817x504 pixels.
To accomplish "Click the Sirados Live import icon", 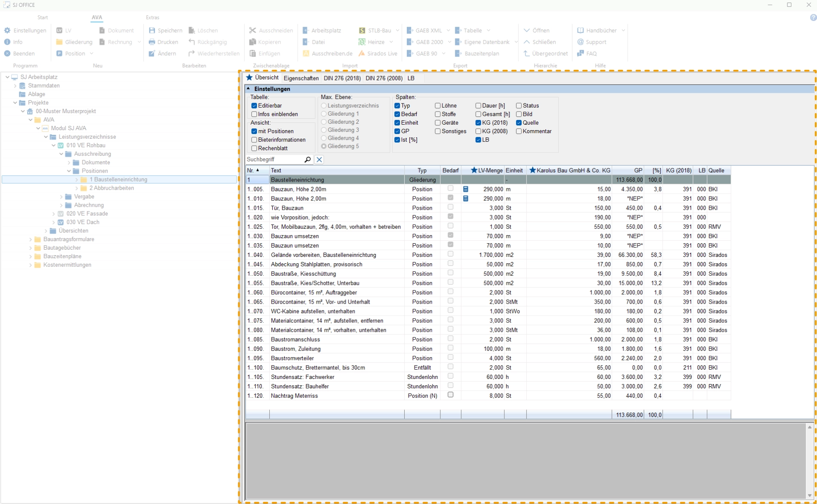I will point(362,54).
